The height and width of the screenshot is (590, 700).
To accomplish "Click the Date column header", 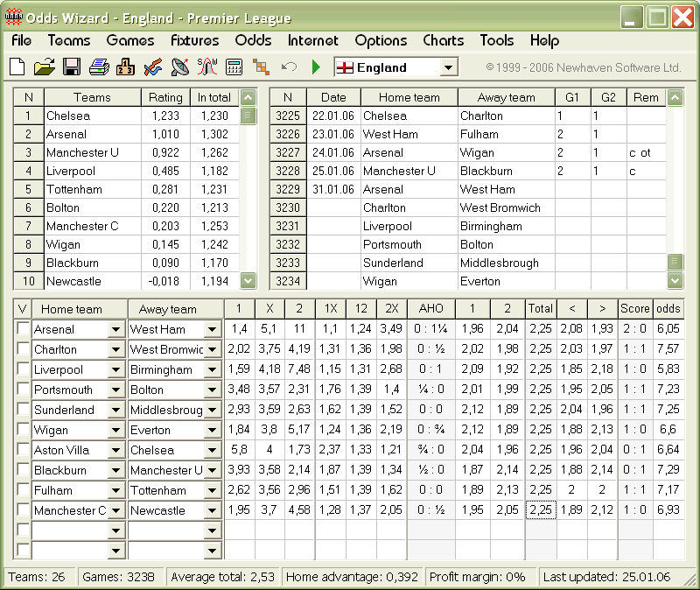I will [x=333, y=97].
